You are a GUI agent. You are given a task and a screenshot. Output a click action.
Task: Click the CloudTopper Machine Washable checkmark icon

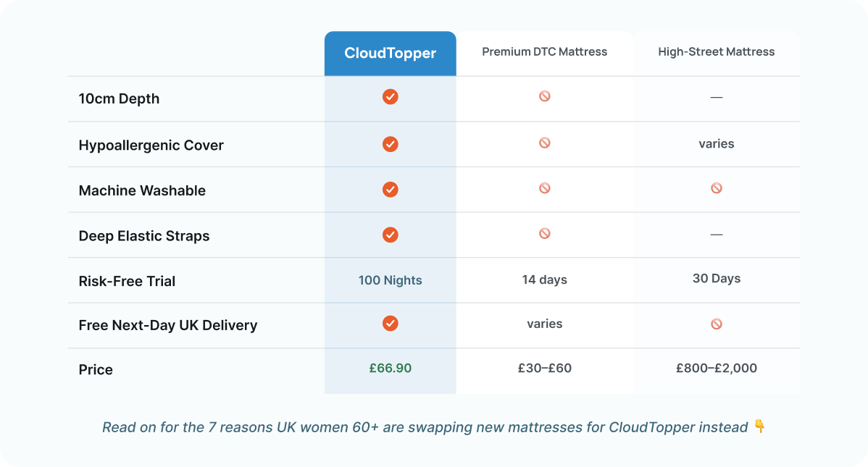pyautogui.click(x=391, y=189)
